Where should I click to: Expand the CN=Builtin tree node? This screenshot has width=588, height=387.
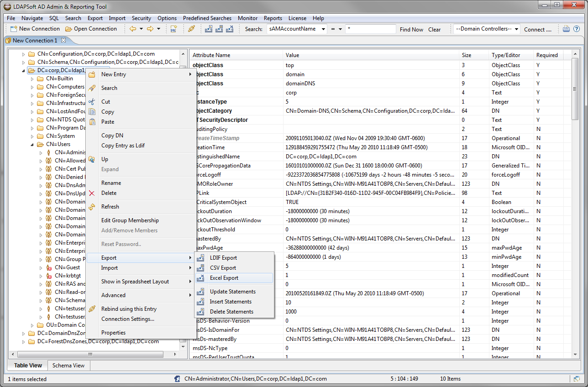tap(32, 79)
